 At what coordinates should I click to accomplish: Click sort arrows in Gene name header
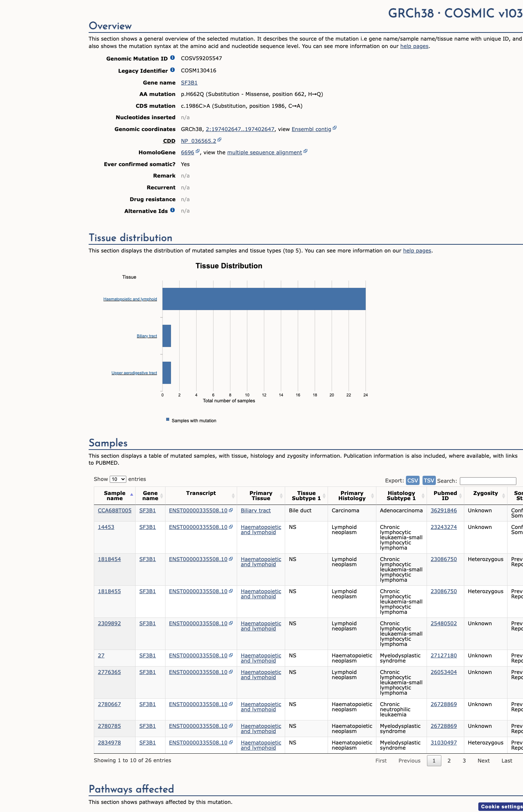pyautogui.click(x=162, y=496)
